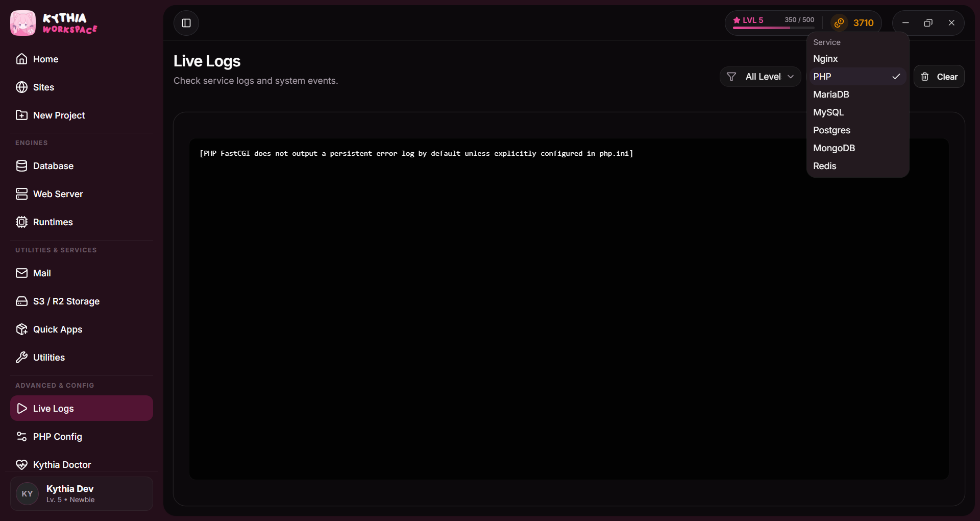Toggle the sidebar panel icon
Image resolution: width=980 pixels, height=521 pixels.
click(x=186, y=23)
